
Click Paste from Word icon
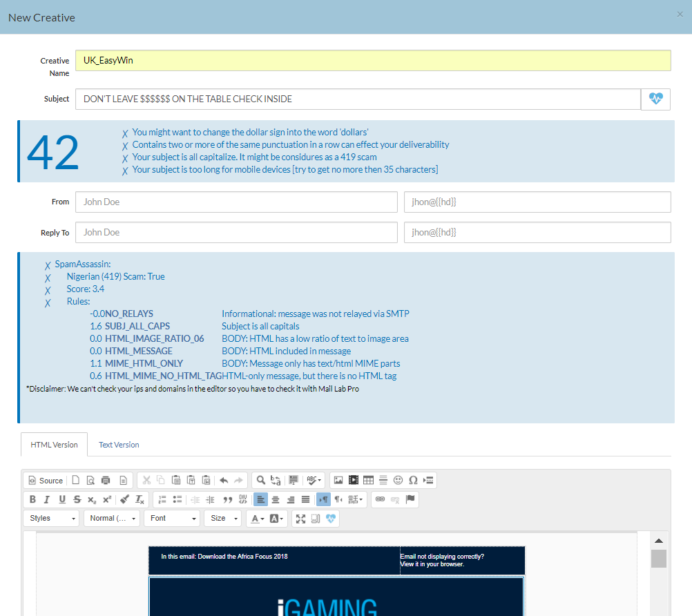[206, 481]
